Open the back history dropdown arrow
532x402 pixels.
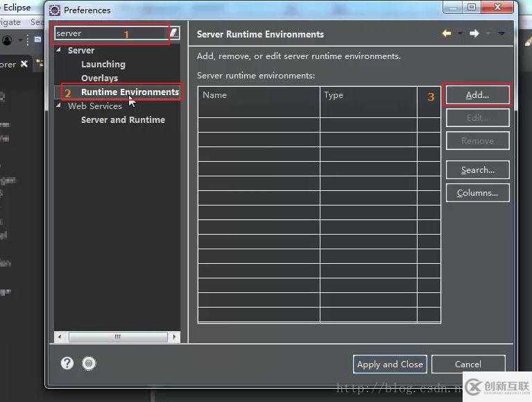pyautogui.click(x=460, y=33)
